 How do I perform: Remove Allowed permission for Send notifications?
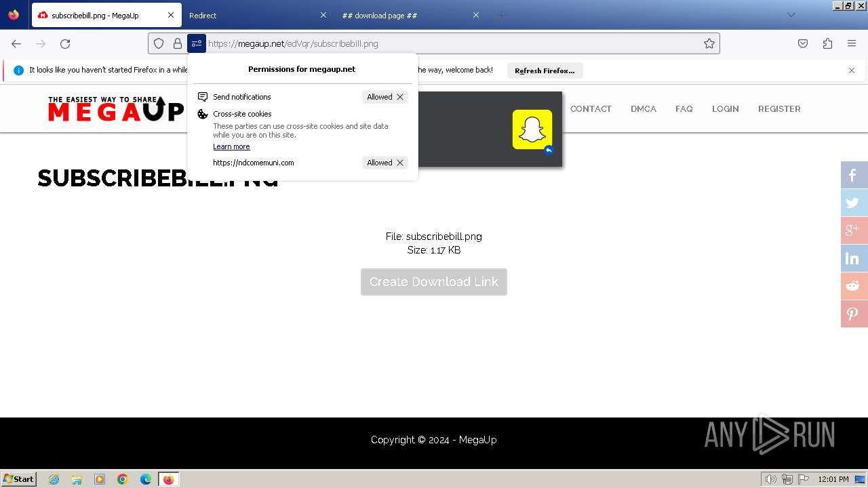(x=400, y=97)
